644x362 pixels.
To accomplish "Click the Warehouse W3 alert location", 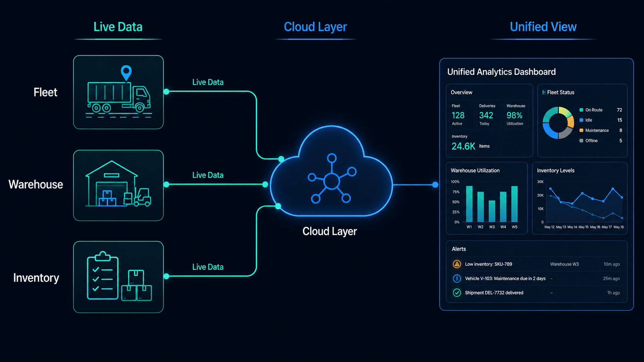I will click(x=564, y=264).
